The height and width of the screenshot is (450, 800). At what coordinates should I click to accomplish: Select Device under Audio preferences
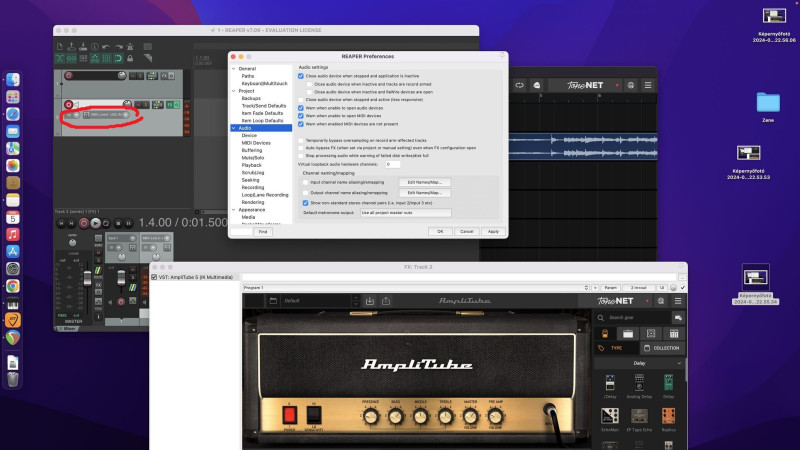point(249,136)
